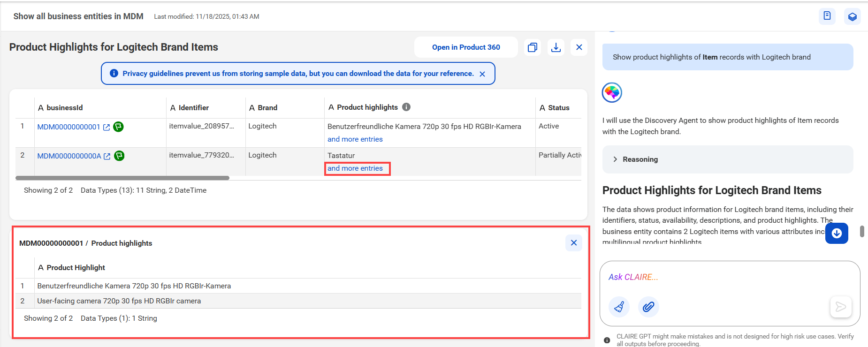The image size is (868, 347).
Task: Click info icon beside Product highlights column
Action: click(406, 107)
